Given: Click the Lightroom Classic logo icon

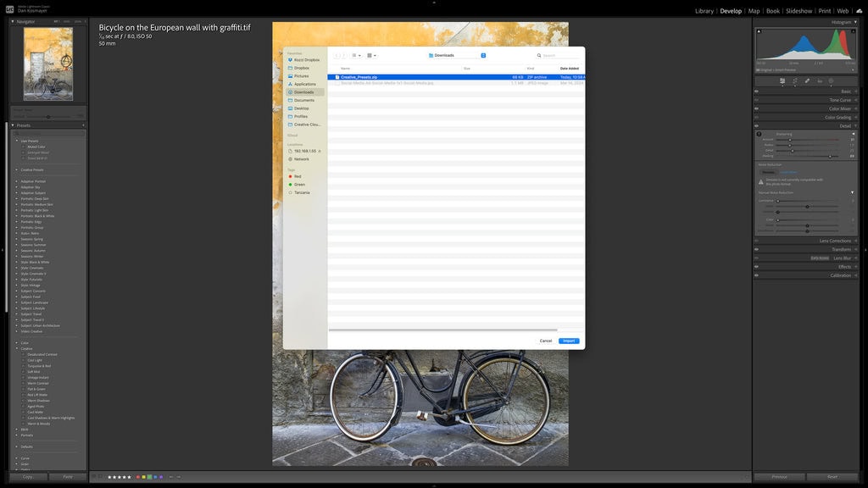Looking at the screenshot, I should pos(9,9).
